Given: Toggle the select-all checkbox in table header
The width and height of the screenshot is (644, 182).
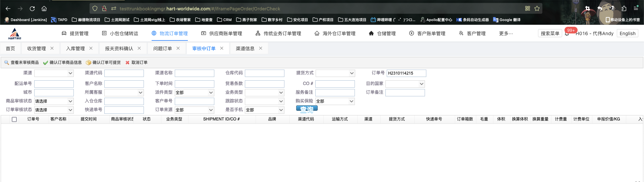Looking at the screenshot, I should point(14,119).
